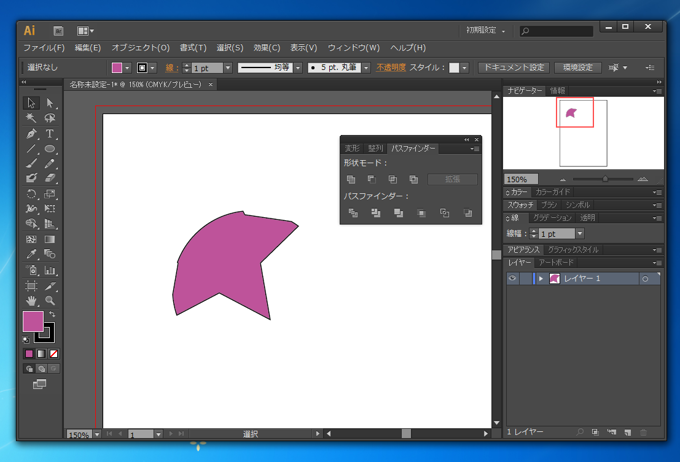The width and height of the screenshot is (680, 462).
Task: Select the Gradient tool
Action: click(x=50, y=239)
